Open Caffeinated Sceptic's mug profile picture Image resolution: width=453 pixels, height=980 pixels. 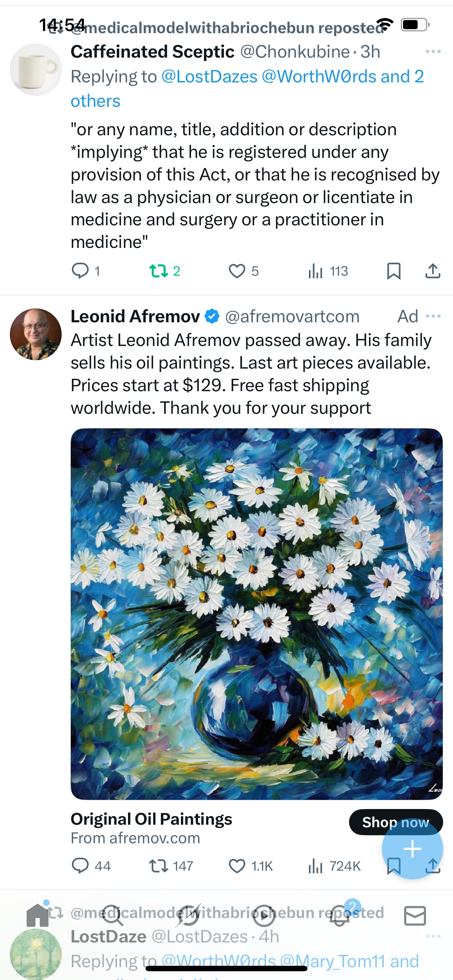36,70
